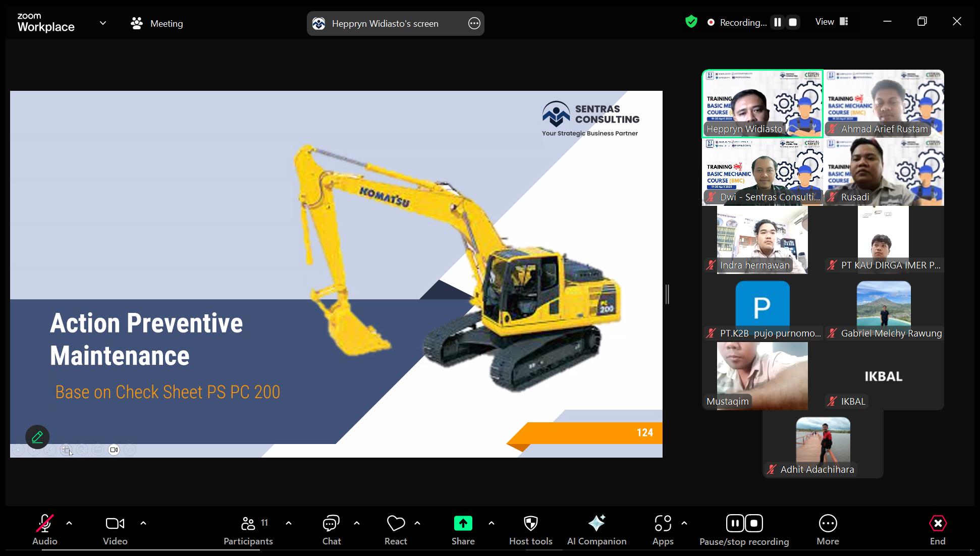Select Gabriel Melchy Rawung tile
Image resolution: width=980 pixels, height=556 pixels.
pyautogui.click(x=884, y=308)
